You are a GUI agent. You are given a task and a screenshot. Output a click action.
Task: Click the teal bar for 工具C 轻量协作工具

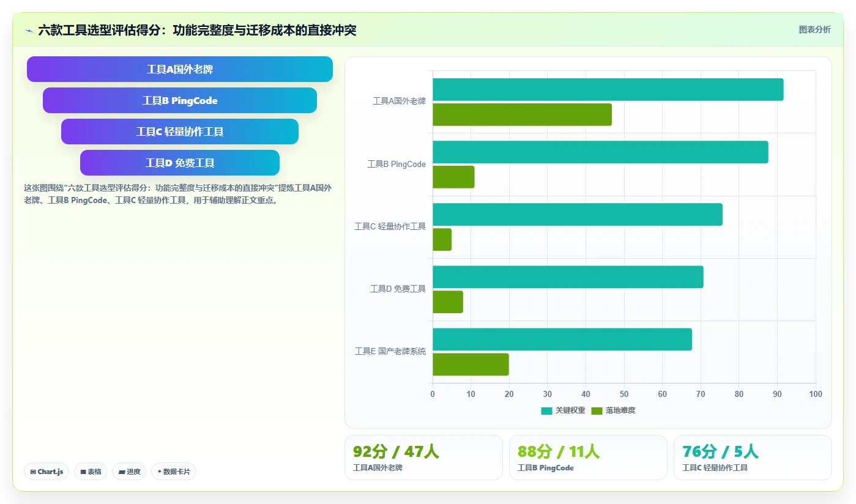click(578, 215)
